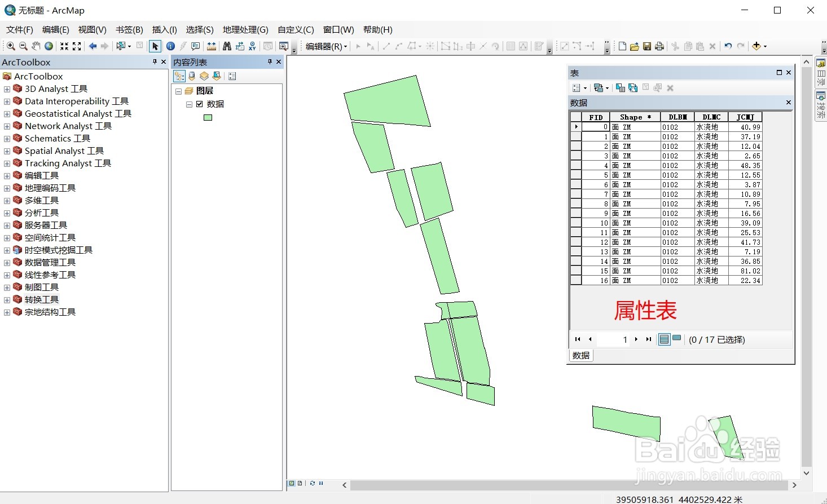
Task: Toggle visibility of the 数据 layer checkbox
Action: click(200, 104)
